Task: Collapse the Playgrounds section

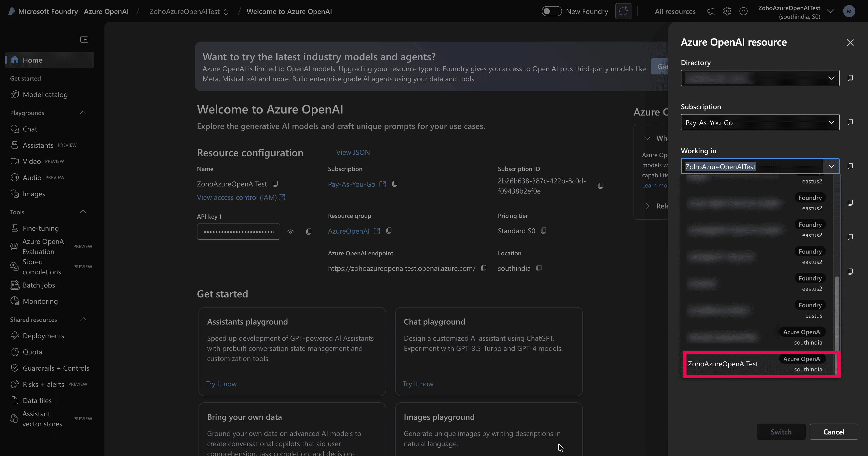Action: pyautogui.click(x=83, y=112)
